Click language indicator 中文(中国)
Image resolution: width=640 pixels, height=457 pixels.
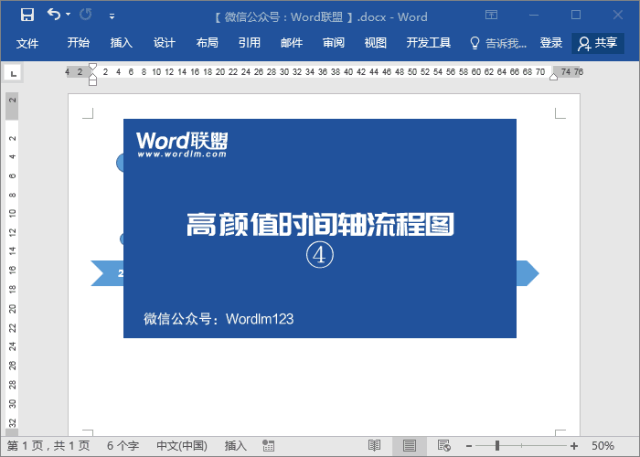(182, 446)
